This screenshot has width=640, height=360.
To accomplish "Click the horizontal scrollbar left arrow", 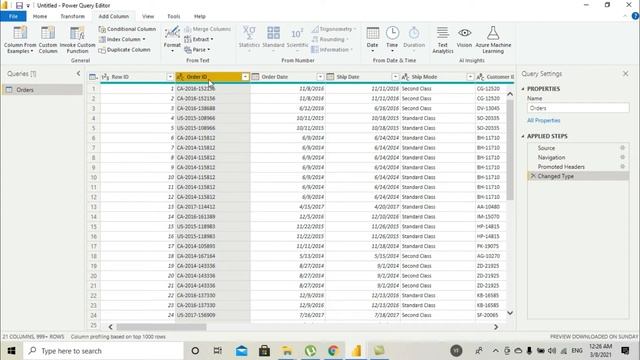I will point(110,327).
